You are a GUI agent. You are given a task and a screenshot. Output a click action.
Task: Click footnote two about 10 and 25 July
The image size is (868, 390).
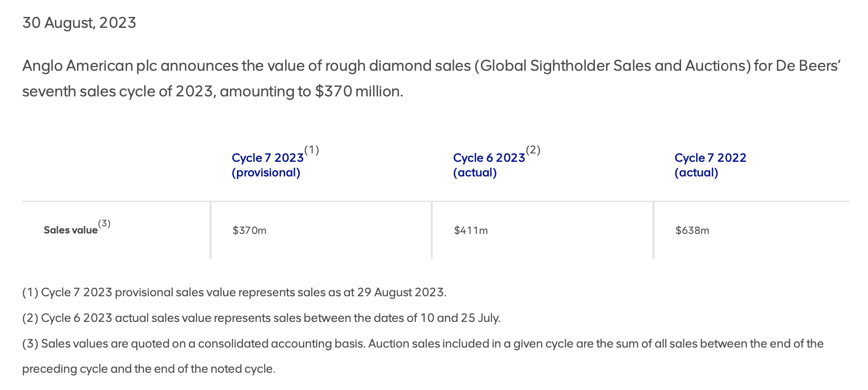click(x=261, y=318)
